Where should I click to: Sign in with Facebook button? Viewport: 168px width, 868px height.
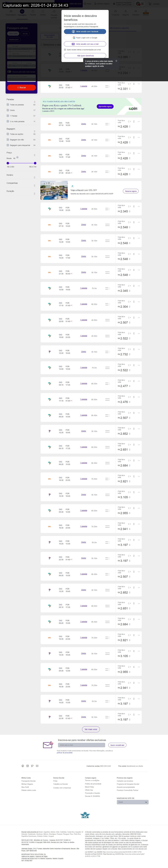[x=85, y=32]
